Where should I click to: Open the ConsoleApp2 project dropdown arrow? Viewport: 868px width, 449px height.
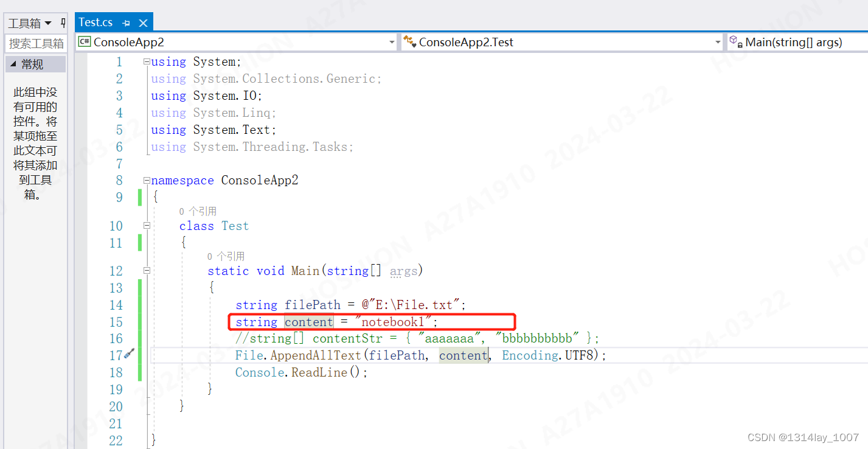(392, 42)
